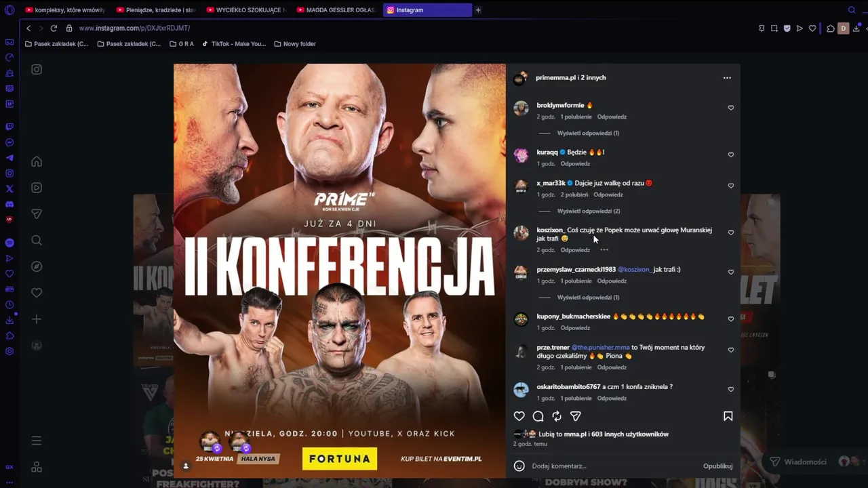This screenshot has width=868, height=488.
Task: Open the Reels icon in the Instagram sidebar
Action: pyautogui.click(x=37, y=188)
